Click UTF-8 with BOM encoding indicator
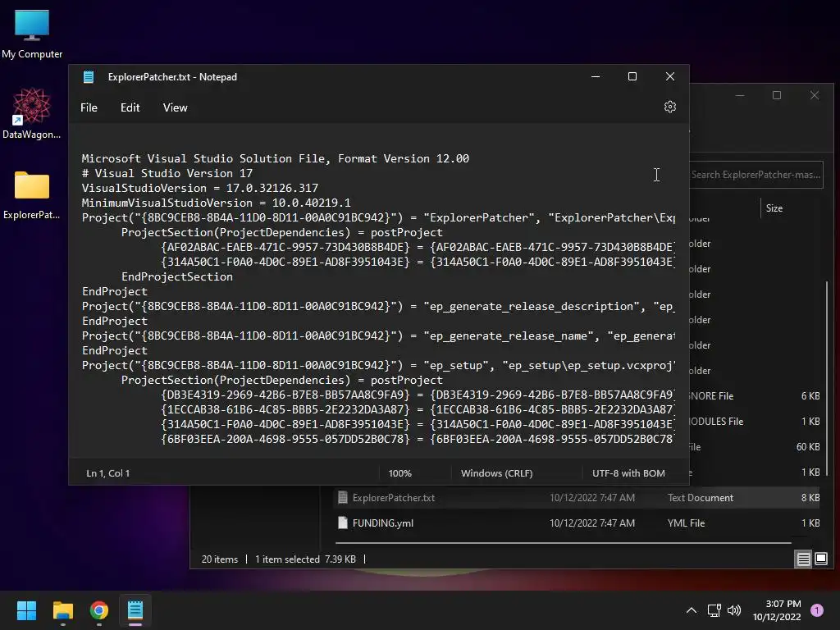840x630 pixels. pos(628,473)
